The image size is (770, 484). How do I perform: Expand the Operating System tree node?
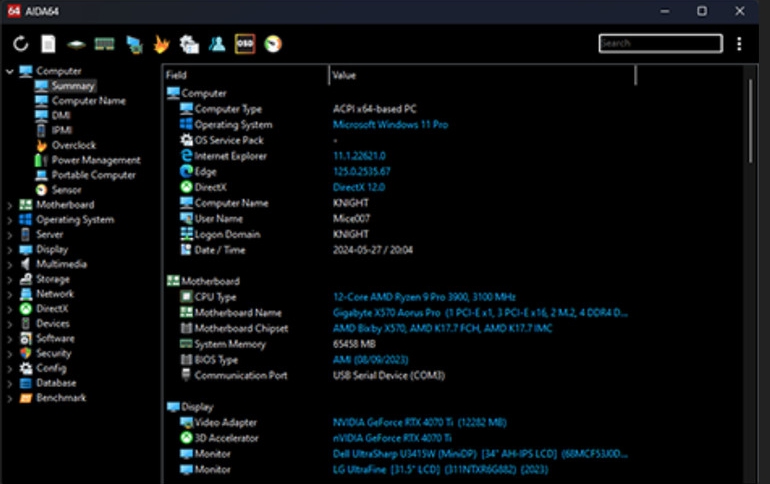coord(9,220)
